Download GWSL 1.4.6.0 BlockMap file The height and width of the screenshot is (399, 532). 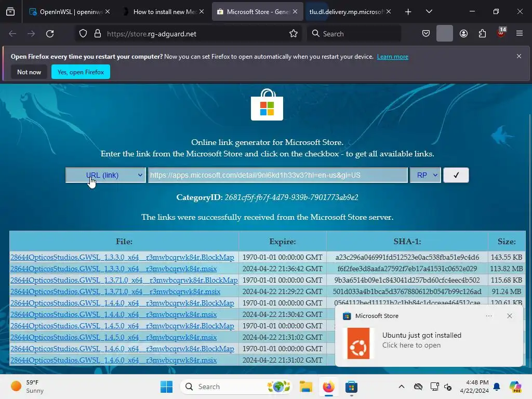[122, 349]
